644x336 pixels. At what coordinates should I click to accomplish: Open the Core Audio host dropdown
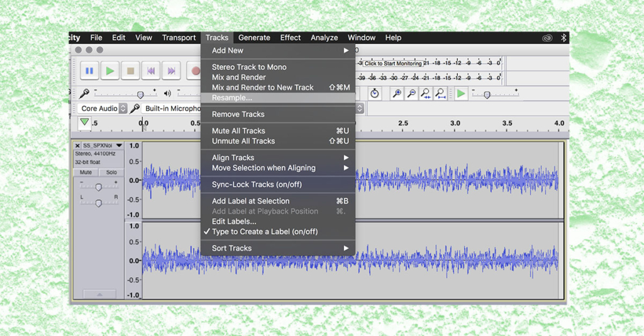103,108
